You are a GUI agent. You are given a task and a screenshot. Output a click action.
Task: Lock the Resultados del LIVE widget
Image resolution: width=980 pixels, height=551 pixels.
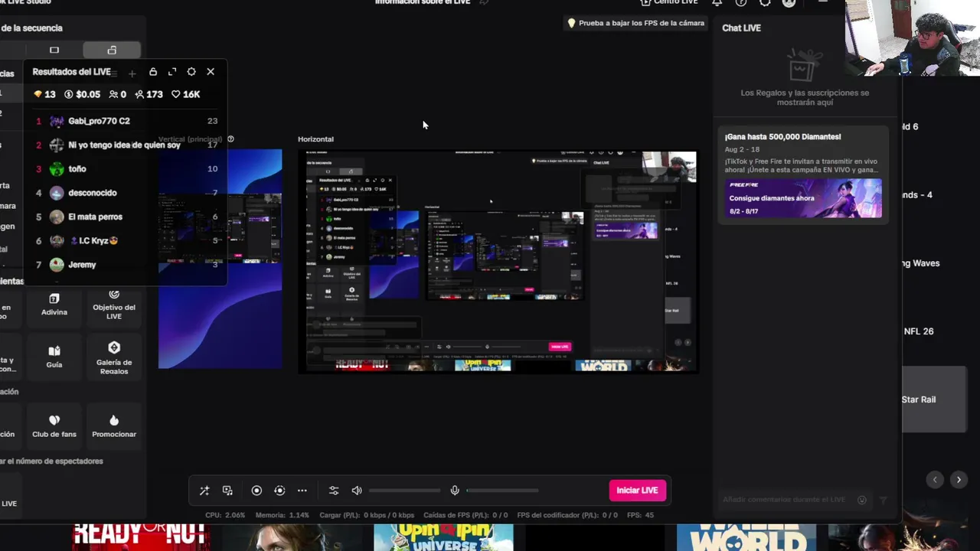(x=153, y=72)
